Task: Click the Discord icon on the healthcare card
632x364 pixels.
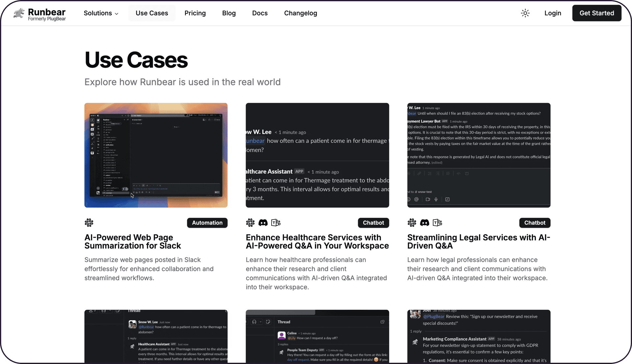Action: pos(263,223)
